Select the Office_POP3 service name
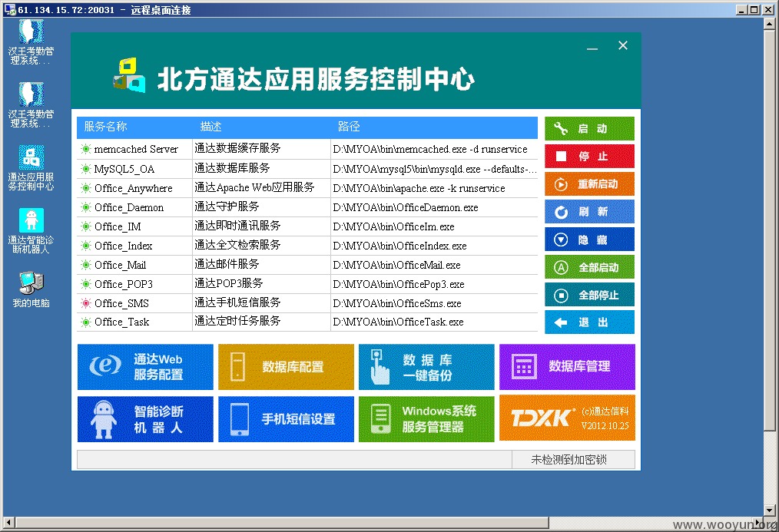This screenshot has width=779, height=532. pos(123,284)
